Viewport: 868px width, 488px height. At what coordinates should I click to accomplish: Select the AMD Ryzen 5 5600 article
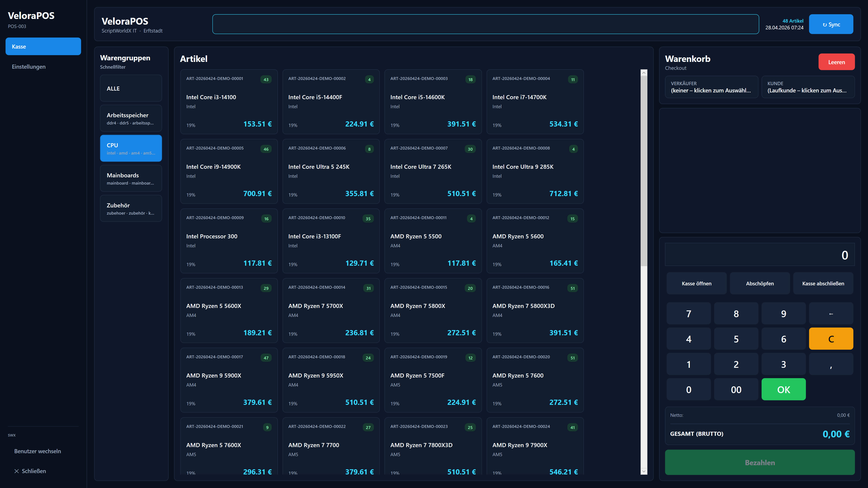coord(535,241)
